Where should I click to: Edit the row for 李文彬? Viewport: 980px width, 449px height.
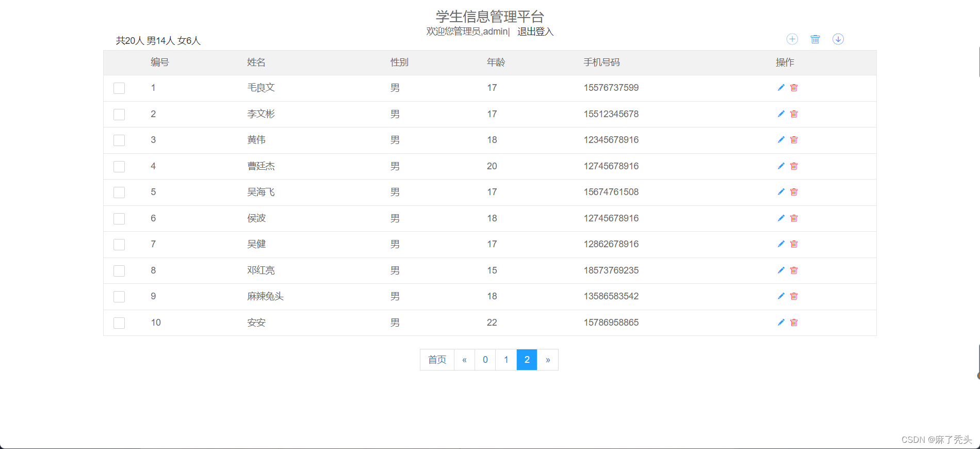click(781, 114)
